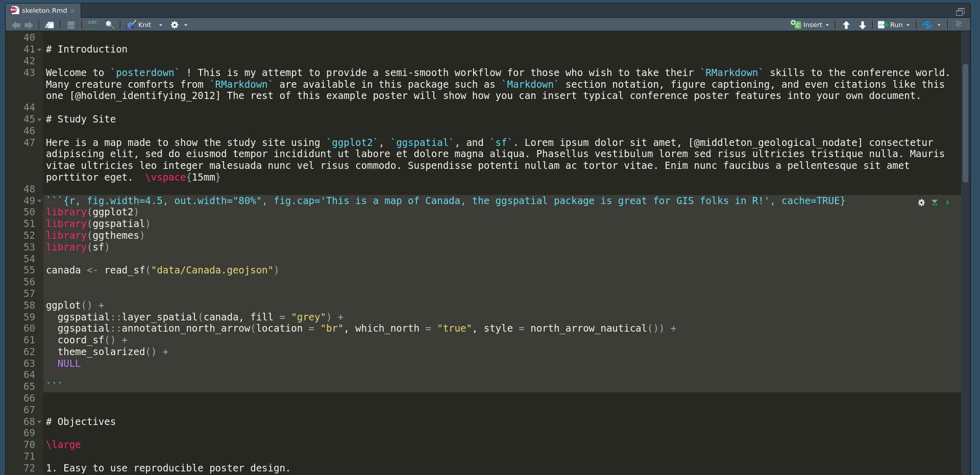The height and width of the screenshot is (475, 980).
Task: Click the '# Objectives' heading text
Action: pyautogui.click(x=81, y=422)
